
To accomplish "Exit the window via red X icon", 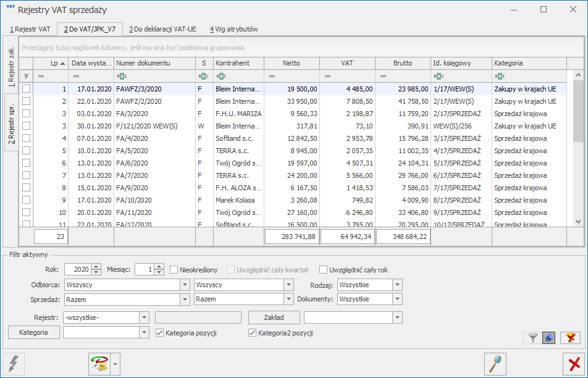I will click(573, 364).
